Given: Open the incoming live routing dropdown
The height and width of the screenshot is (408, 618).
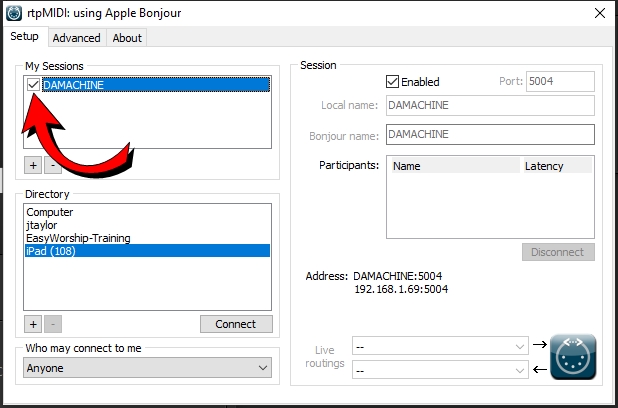Looking at the screenshot, I should click(440, 370).
